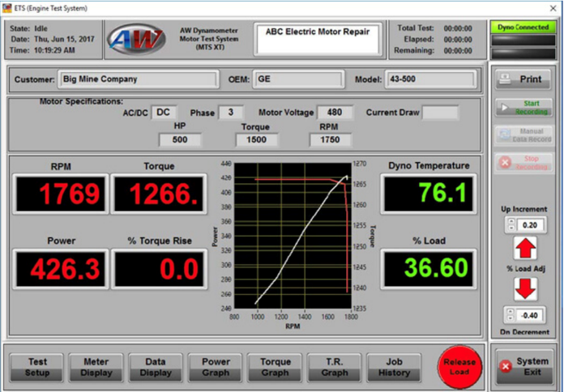
Task: Open Job History
Action: pos(394,368)
